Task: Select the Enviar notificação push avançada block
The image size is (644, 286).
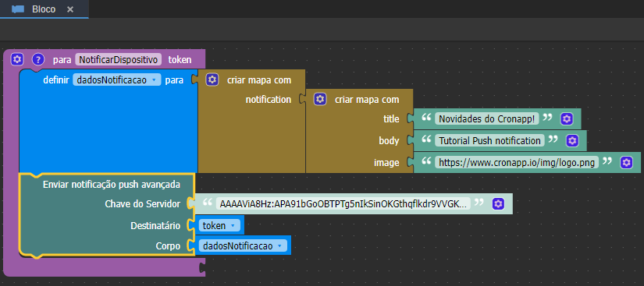Action: tap(112, 185)
